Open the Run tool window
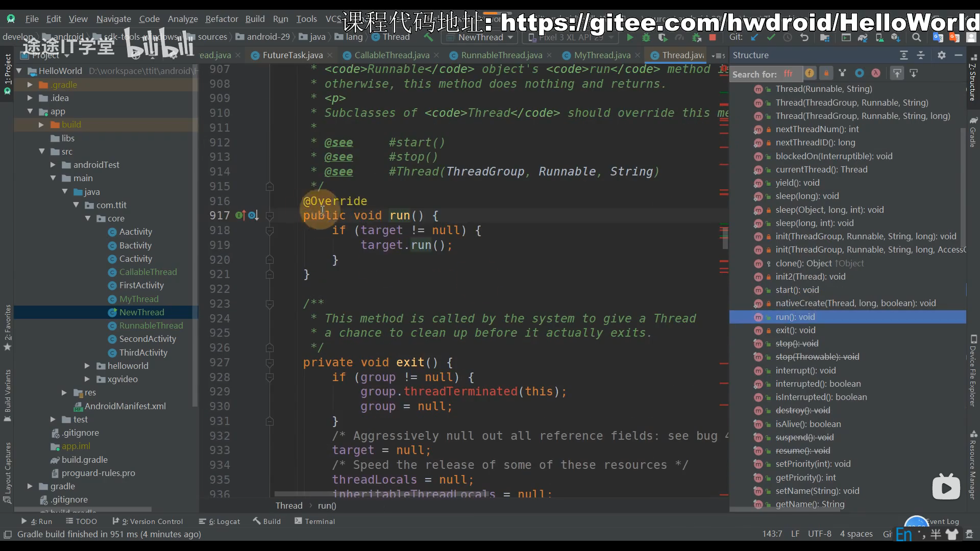The height and width of the screenshot is (551, 980). tap(37, 521)
